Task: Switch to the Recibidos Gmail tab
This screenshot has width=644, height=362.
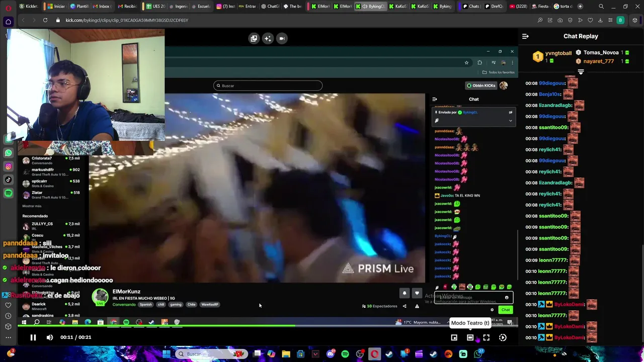Action: coord(127,7)
